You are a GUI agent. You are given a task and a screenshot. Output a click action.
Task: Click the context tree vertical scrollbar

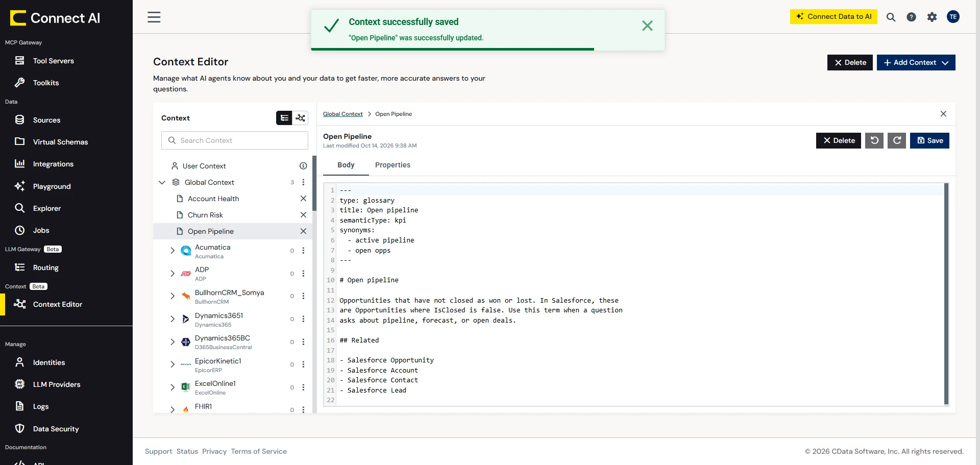tap(314, 184)
